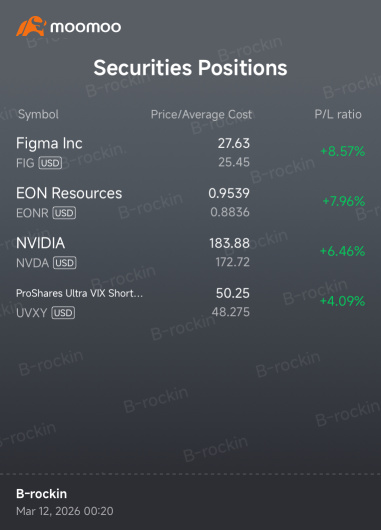Click the Symbol column header
The height and width of the screenshot is (530, 381).
point(38,115)
